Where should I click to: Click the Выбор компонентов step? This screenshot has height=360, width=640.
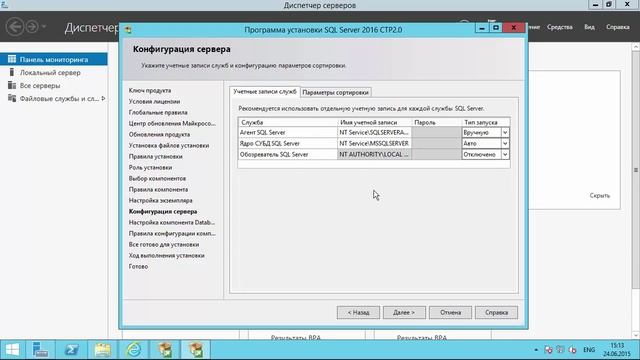click(x=157, y=178)
